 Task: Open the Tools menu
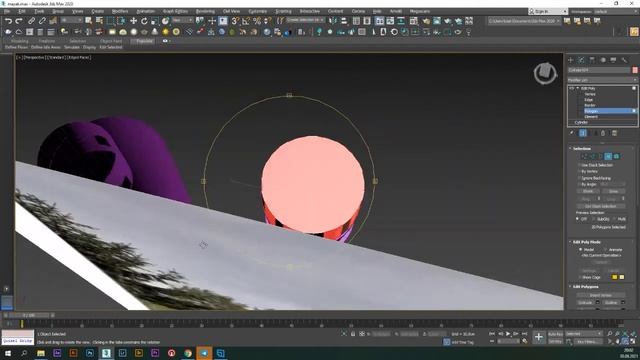tap(39, 11)
